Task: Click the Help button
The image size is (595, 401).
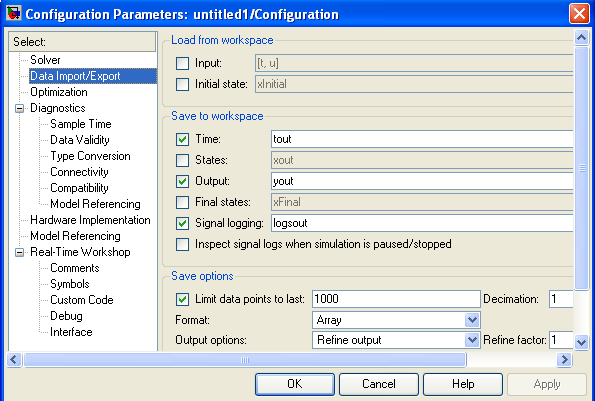Action: 463,384
